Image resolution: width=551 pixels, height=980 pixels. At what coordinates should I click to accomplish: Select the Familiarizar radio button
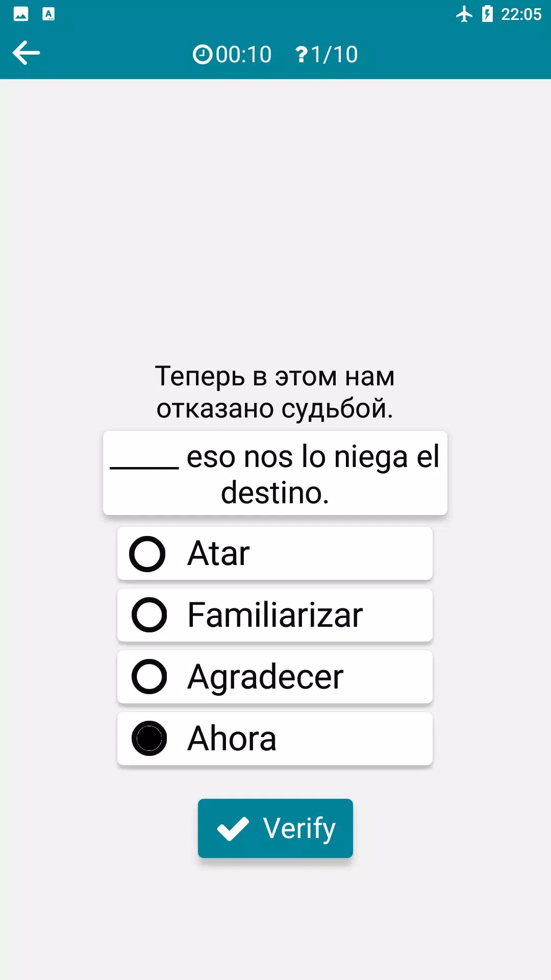point(149,615)
